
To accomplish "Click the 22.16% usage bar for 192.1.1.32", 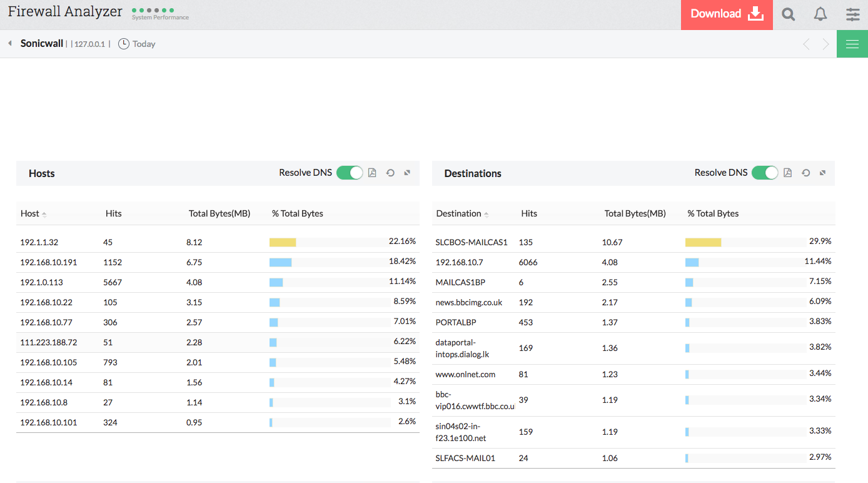I will pyautogui.click(x=283, y=242).
